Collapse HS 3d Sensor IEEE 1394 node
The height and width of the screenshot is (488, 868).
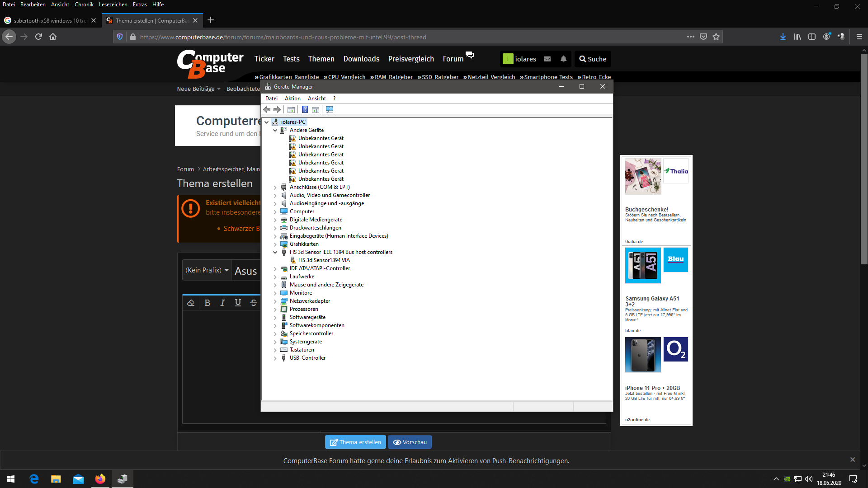point(275,252)
